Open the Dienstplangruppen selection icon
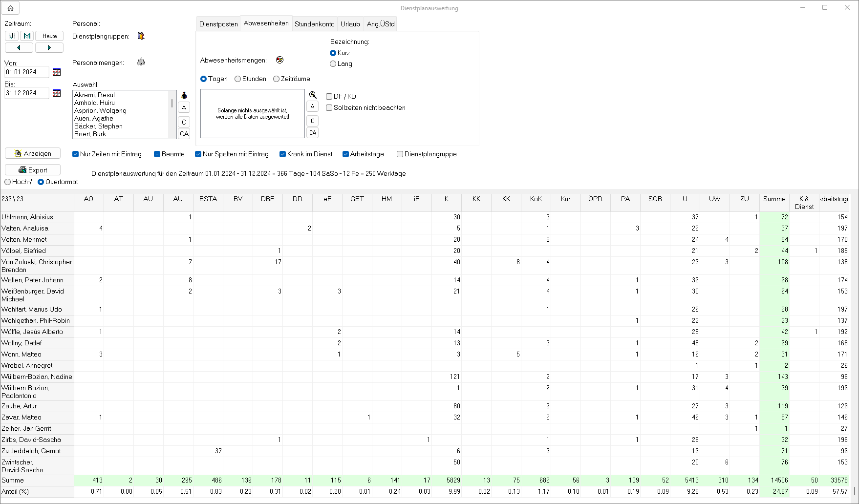The image size is (859, 504). pos(141,36)
